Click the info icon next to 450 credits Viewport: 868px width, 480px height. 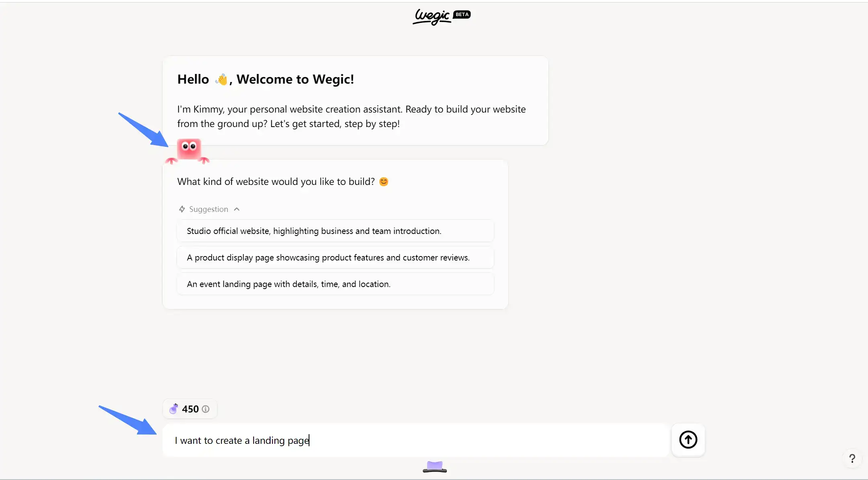205,409
